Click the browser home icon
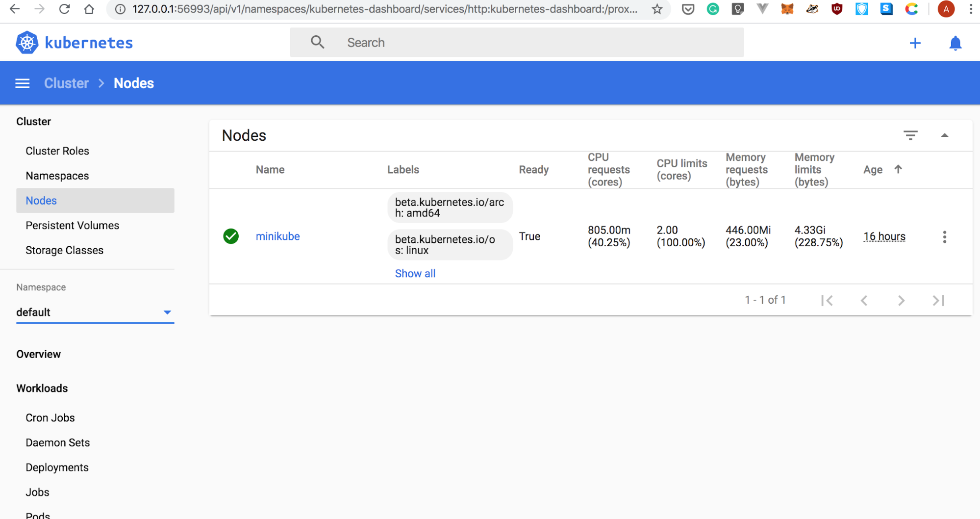The width and height of the screenshot is (980, 519). pos(89,9)
